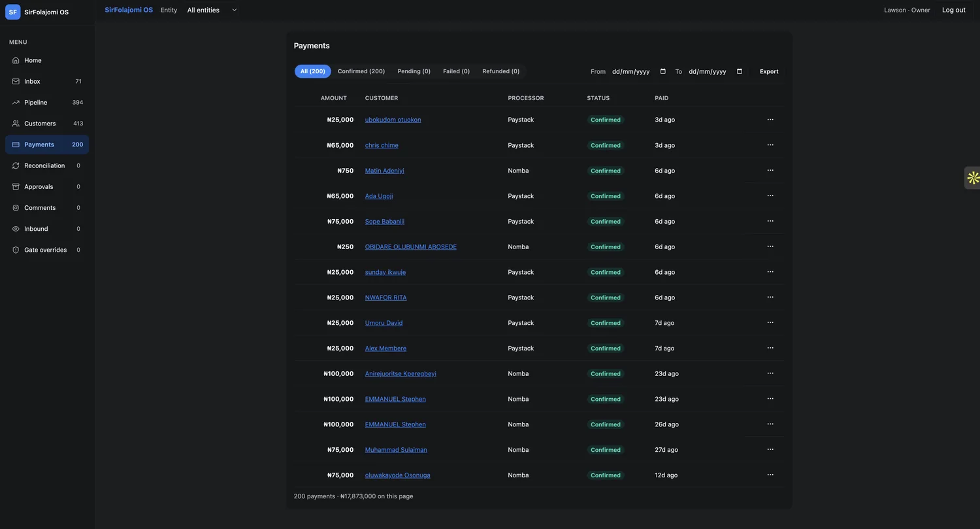Open the SF logo badge
This screenshot has height=529, width=980.
(13, 12)
